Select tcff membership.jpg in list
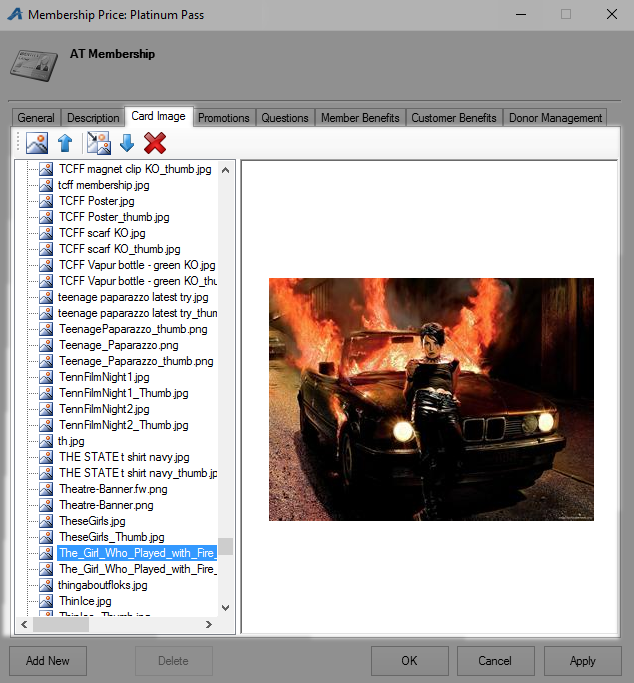634x683 pixels. click(104, 185)
